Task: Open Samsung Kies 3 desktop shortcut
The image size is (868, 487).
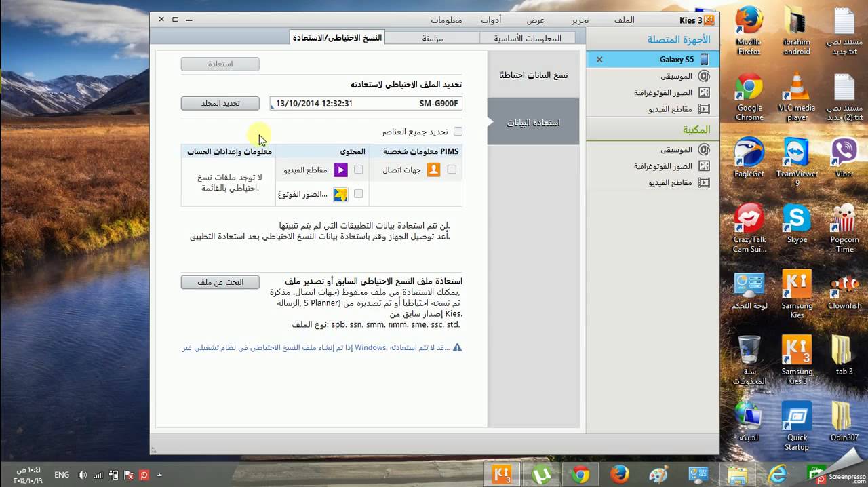Action: [797, 361]
